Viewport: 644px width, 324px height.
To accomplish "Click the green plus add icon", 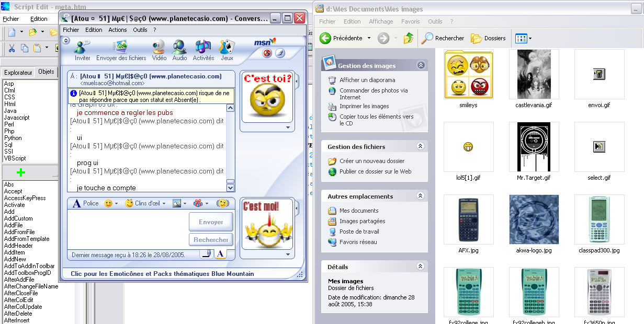I will click(21, 173).
